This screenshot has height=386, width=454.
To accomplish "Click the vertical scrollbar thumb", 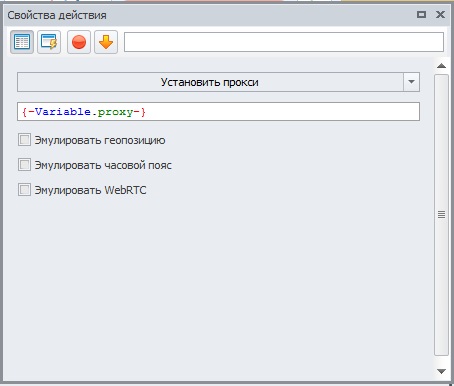I will tap(441, 215).
